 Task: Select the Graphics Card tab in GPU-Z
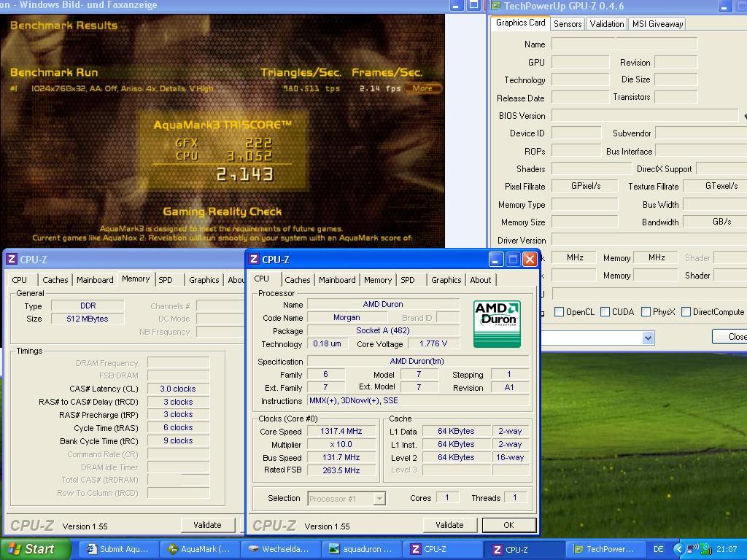[520, 23]
